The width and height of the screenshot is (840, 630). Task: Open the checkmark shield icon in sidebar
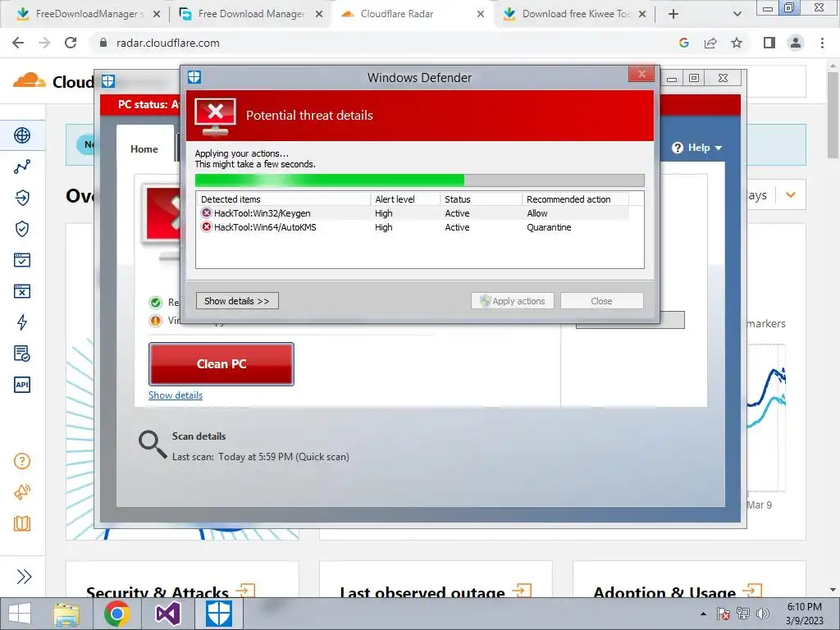coord(22,229)
